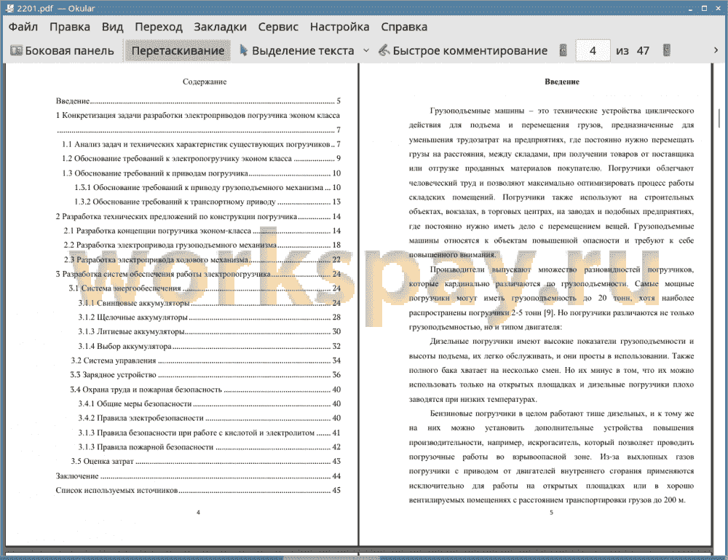
Task: Expand the toolbar overflow chevron
Action: click(x=716, y=50)
